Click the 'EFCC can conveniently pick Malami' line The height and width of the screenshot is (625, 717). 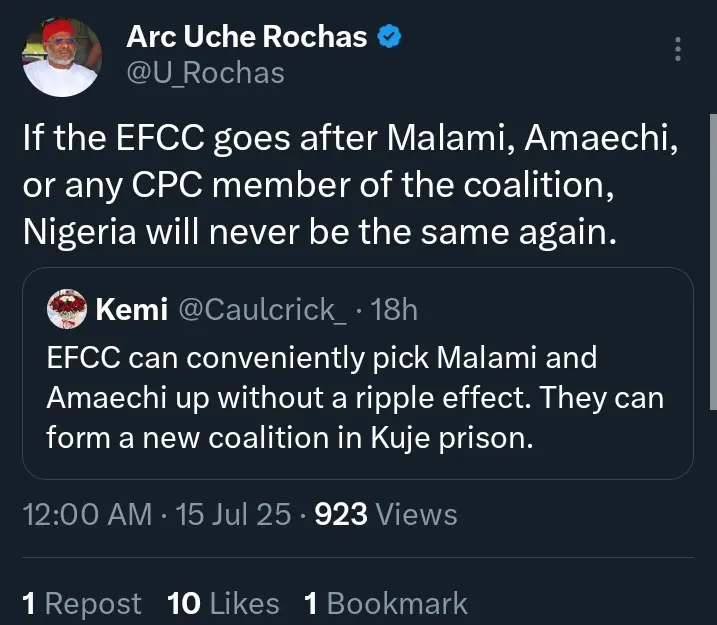click(322, 358)
